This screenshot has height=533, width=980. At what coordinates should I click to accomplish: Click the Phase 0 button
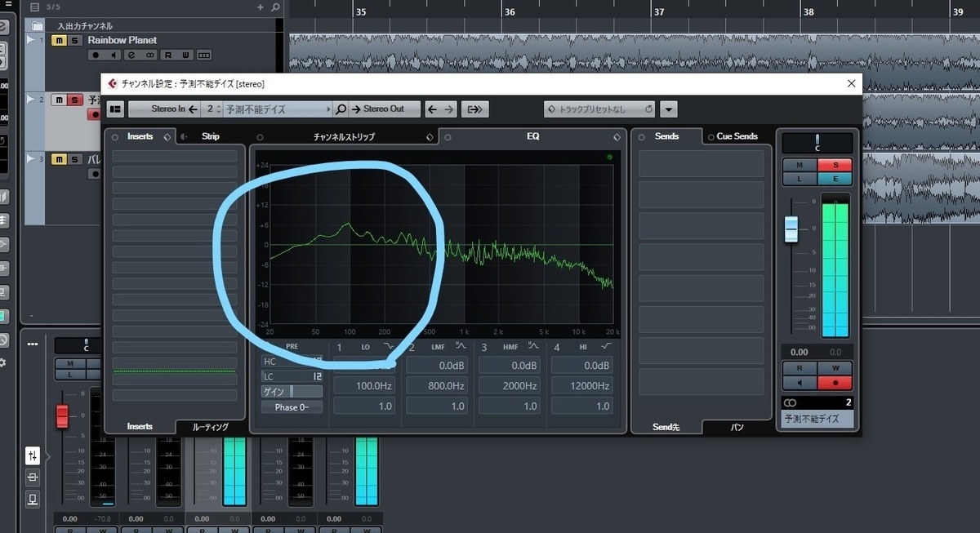292,407
